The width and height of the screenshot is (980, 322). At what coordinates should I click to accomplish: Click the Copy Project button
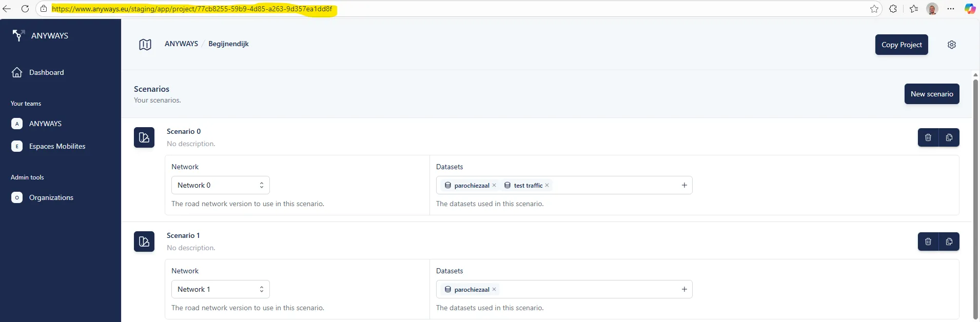[x=901, y=45]
